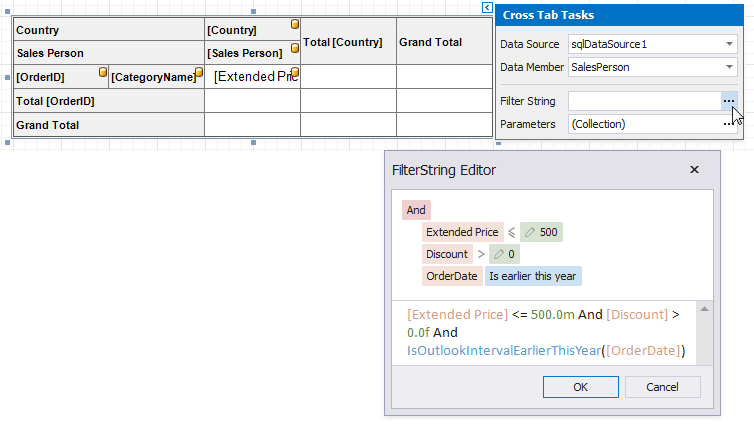
Task: Click the smart tag arrow above the cross tab
Action: click(487, 7)
